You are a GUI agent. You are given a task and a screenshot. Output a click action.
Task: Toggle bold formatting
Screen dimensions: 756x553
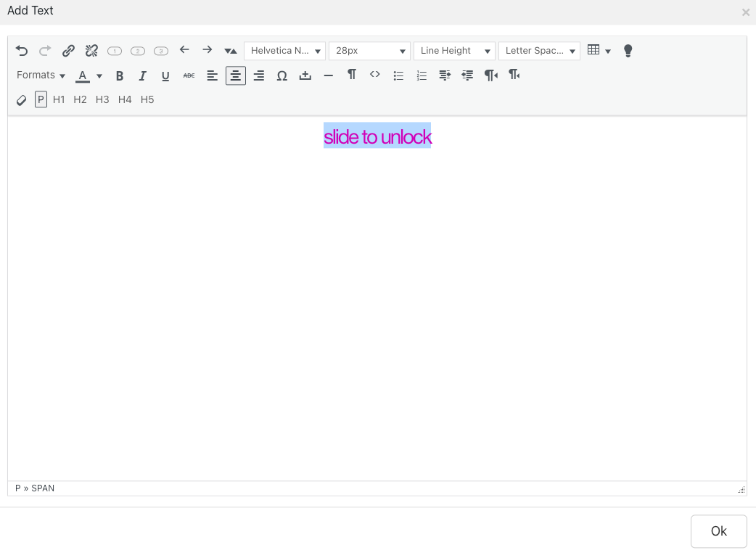[x=120, y=75]
